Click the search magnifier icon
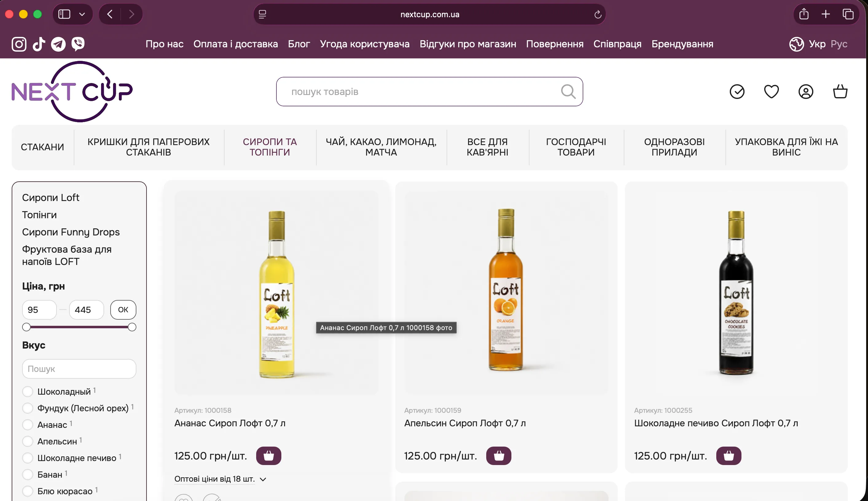The image size is (868, 501). [568, 92]
